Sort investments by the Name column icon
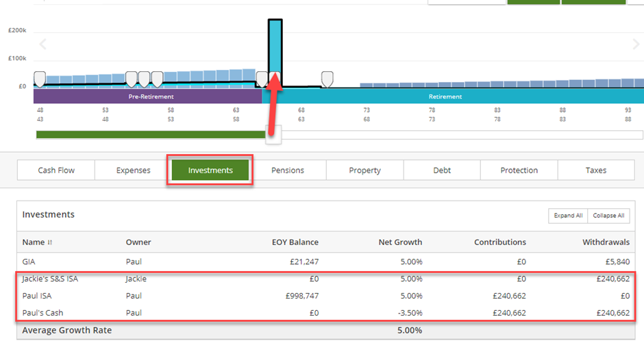 point(50,242)
